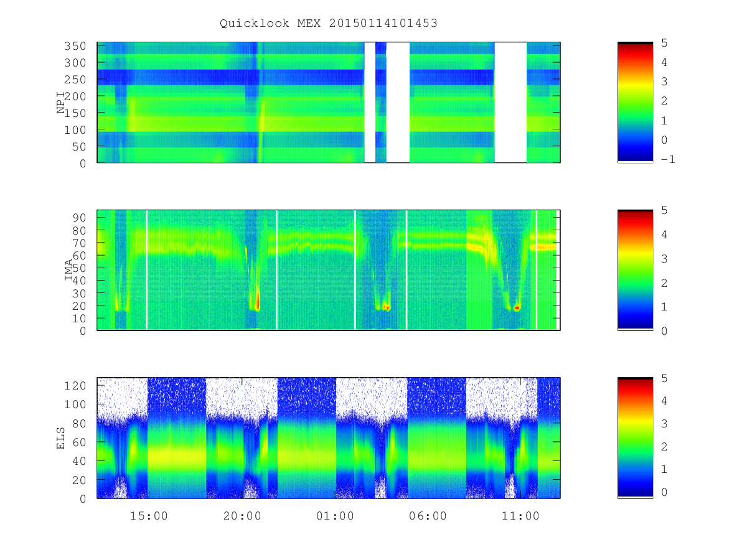This screenshot has height=560, width=747.
Task: Click the 0 value on ELS color bar
Action: (664, 492)
